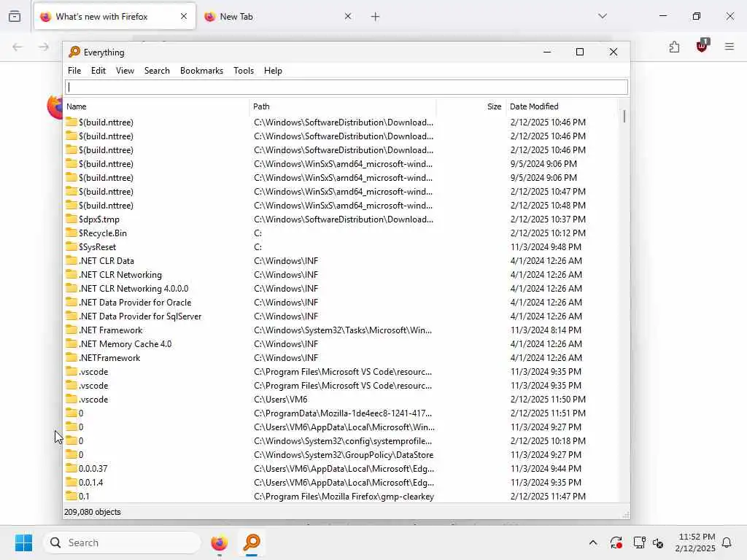
Task: Select the .NETFramework folder icon
Action: click(x=71, y=357)
